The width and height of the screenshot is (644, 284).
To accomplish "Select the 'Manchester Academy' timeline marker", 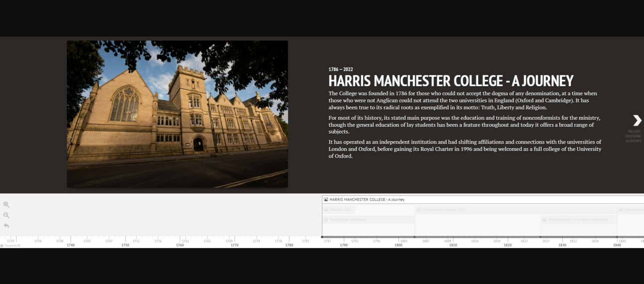I will tap(369, 219).
